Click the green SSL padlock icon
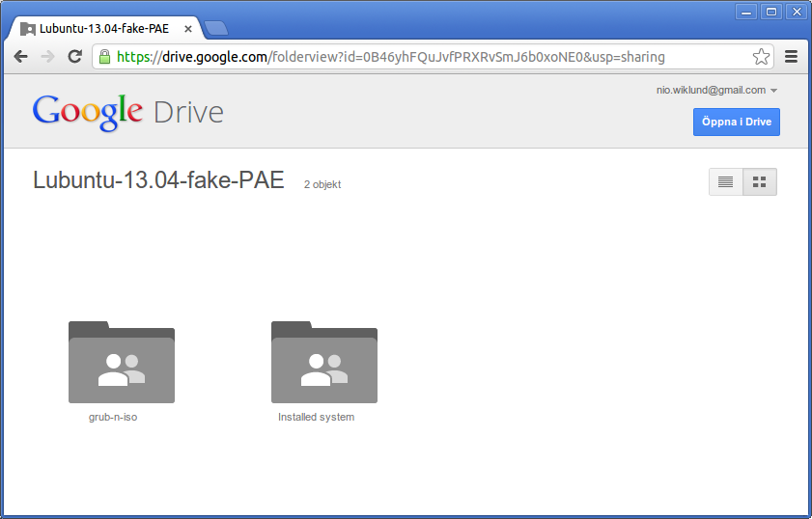The height and width of the screenshot is (519, 812). pos(104,57)
